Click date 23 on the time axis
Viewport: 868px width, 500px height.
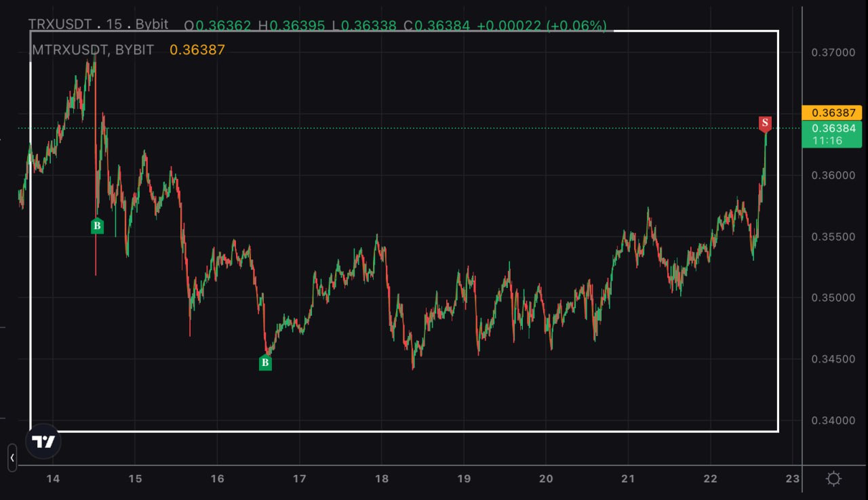[792, 479]
